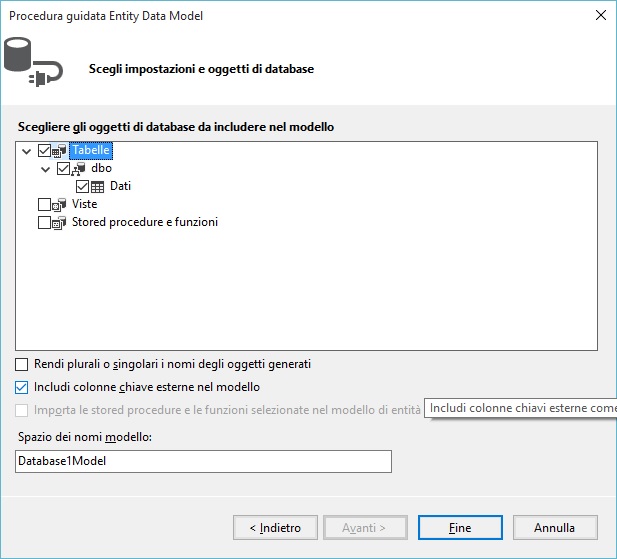Collapse the dbo tree node
Image resolution: width=617 pixels, height=559 pixels.
[46, 170]
